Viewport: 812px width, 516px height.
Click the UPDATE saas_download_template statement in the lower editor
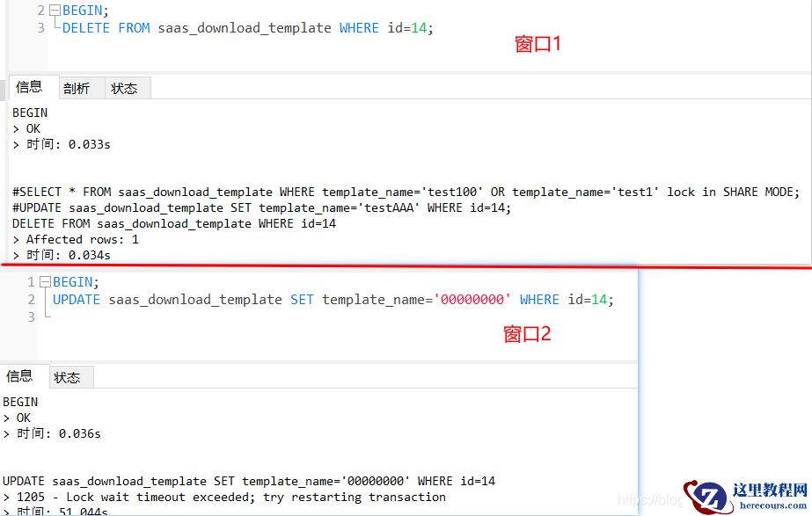tap(333, 300)
